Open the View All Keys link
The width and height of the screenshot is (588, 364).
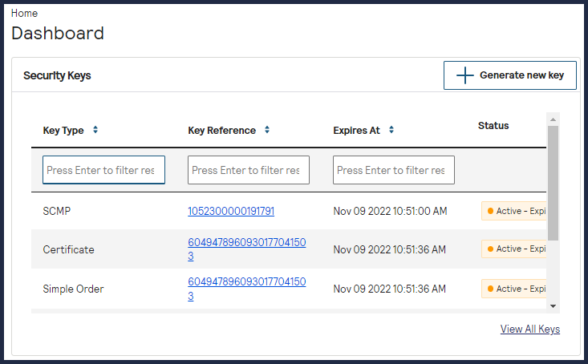coord(529,329)
